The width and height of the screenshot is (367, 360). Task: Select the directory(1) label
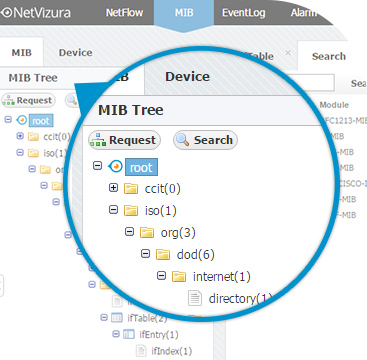click(x=240, y=299)
